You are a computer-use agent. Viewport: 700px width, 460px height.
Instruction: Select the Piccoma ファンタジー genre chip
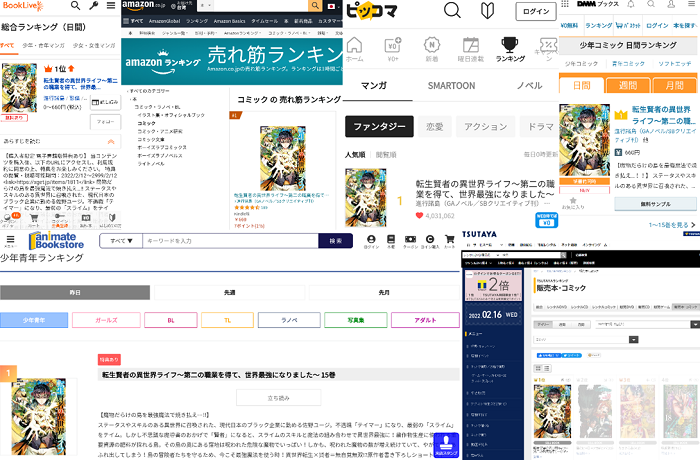click(x=379, y=127)
